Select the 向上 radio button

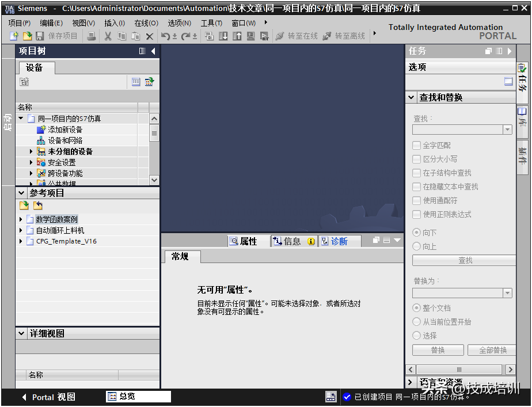[x=416, y=246]
